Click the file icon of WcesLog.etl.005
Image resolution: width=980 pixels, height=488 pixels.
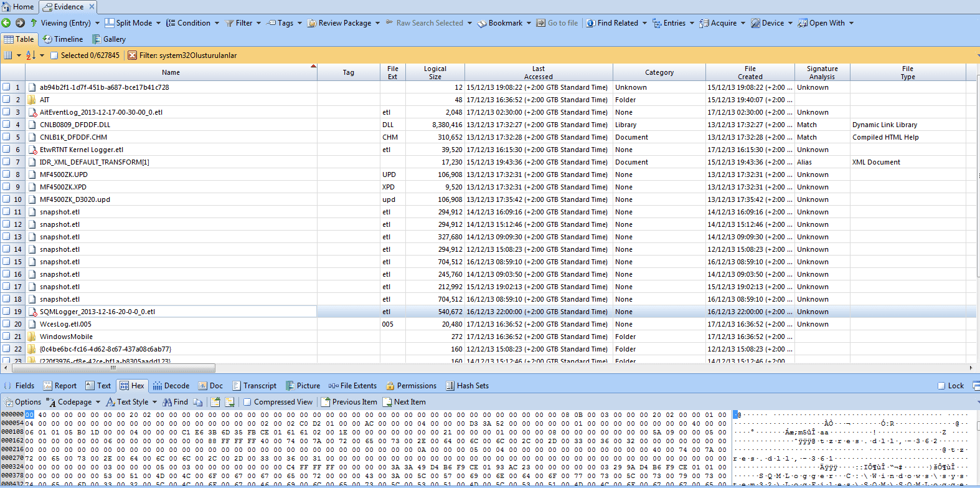[32, 324]
